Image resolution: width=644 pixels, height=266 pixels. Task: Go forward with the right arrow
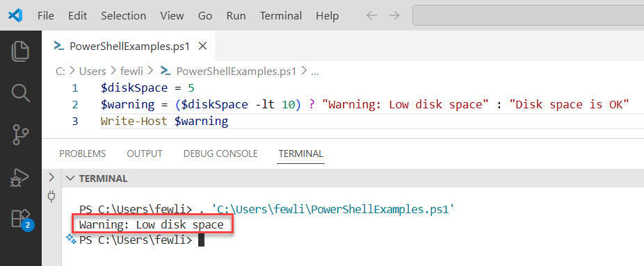click(394, 15)
